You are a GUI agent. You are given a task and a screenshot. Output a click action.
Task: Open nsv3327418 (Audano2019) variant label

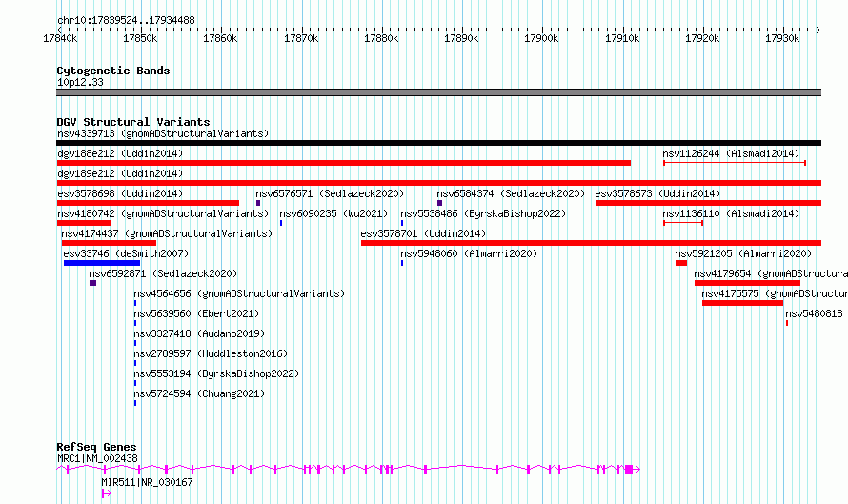[199, 333]
